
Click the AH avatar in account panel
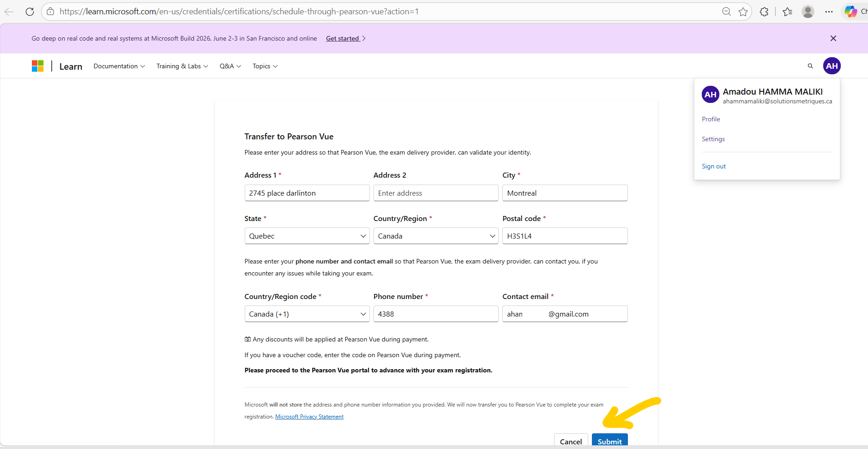coord(711,95)
